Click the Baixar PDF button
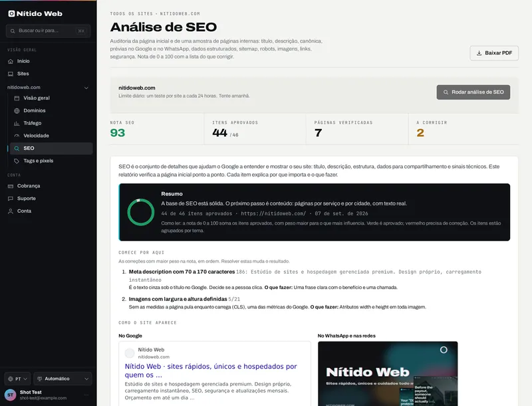This screenshot has height=406, width=532. point(494,53)
